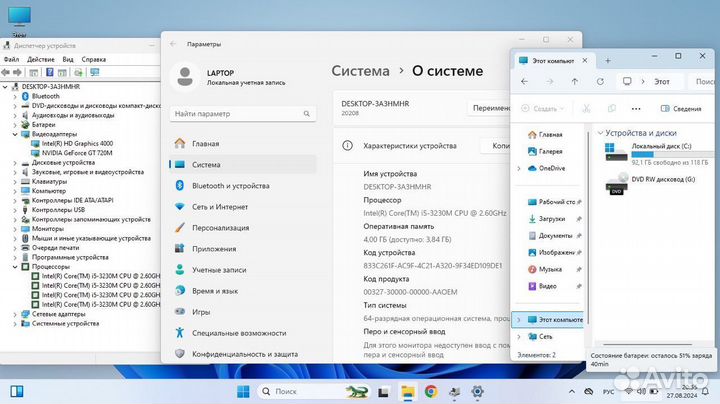The width and height of the screenshot is (720, 404).
Task: Select Локальный диск (C:) drive
Action: click(x=659, y=153)
